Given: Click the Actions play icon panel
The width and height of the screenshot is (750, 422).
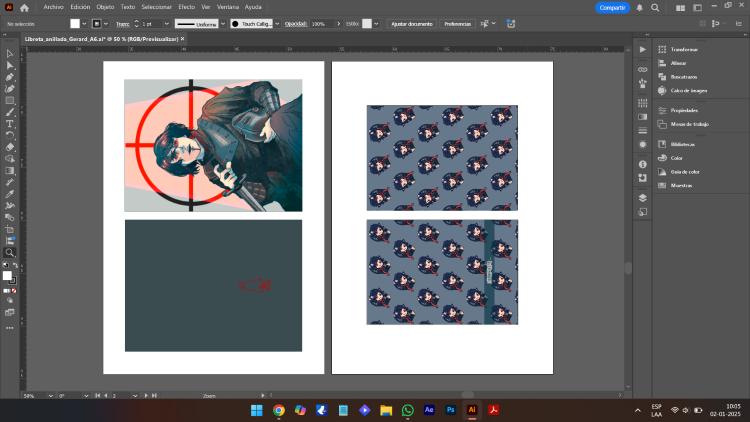Looking at the screenshot, I should click(642, 49).
